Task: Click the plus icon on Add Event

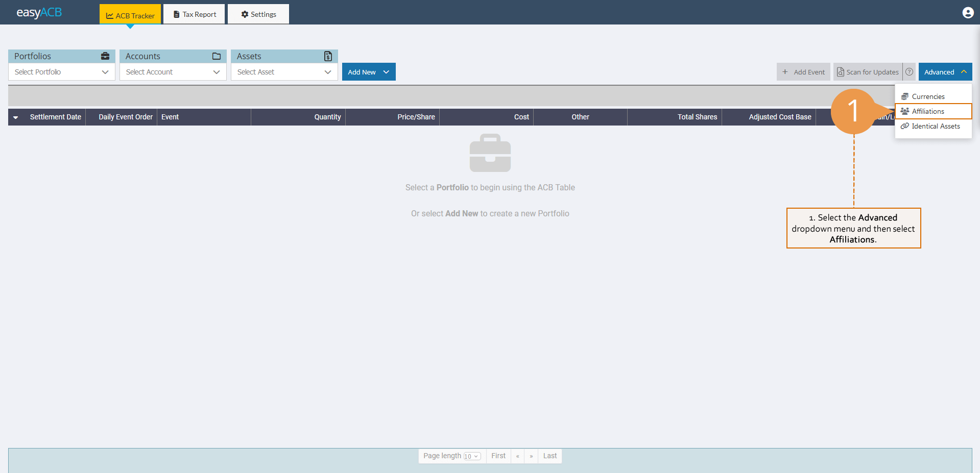Action: coord(785,71)
